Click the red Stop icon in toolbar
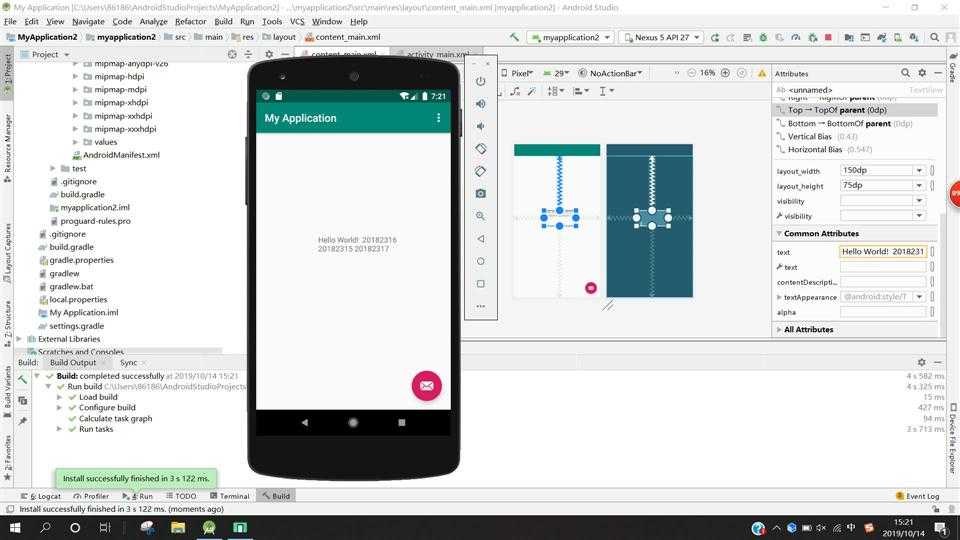The width and height of the screenshot is (960, 540). click(x=828, y=37)
